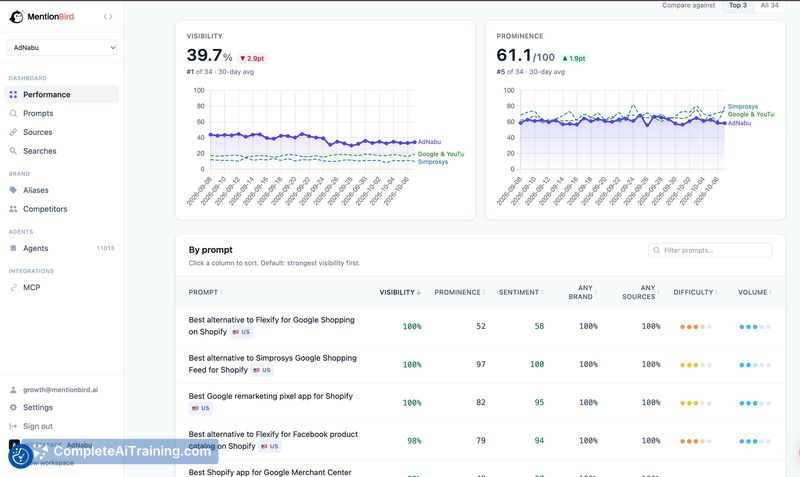The width and height of the screenshot is (800, 477).
Task: Click the filter prompts magnifier icon
Action: click(x=657, y=250)
